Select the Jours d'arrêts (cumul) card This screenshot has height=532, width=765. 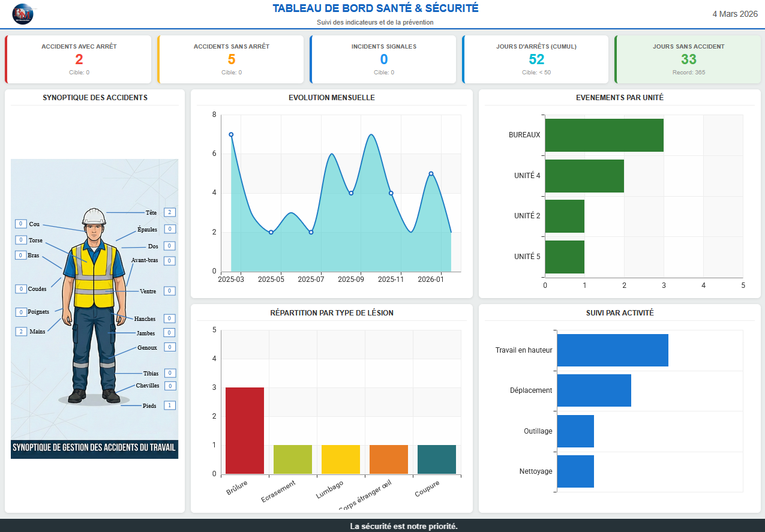coord(536,59)
